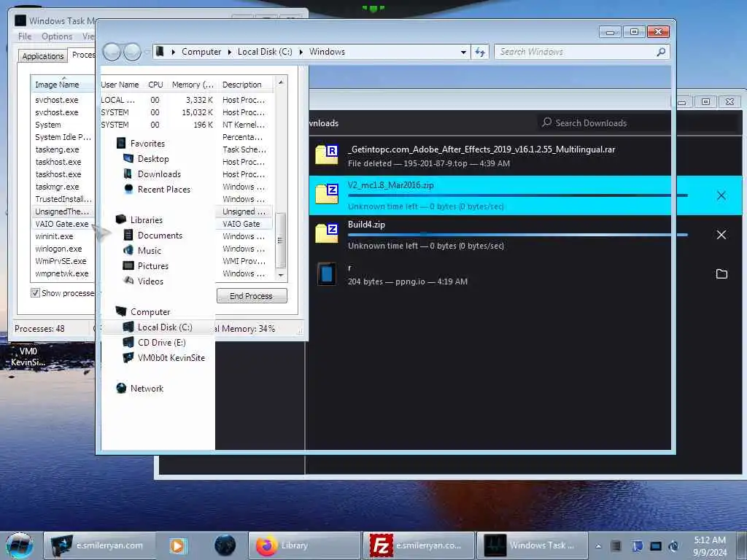The width and height of the screenshot is (747, 560).
Task: Click the Build4.zip download progress bar
Action: click(x=518, y=235)
